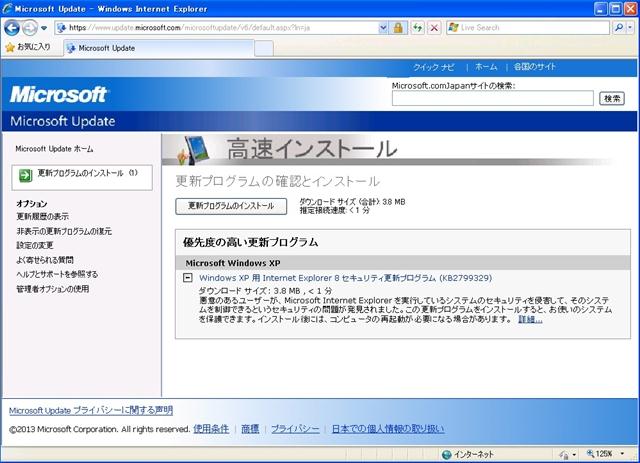
Task: Open the 商標 footer link
Action: [250, 429]
